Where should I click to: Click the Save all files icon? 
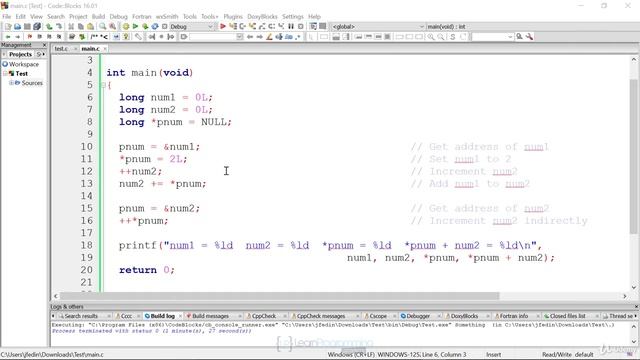[x=37, y=27]
